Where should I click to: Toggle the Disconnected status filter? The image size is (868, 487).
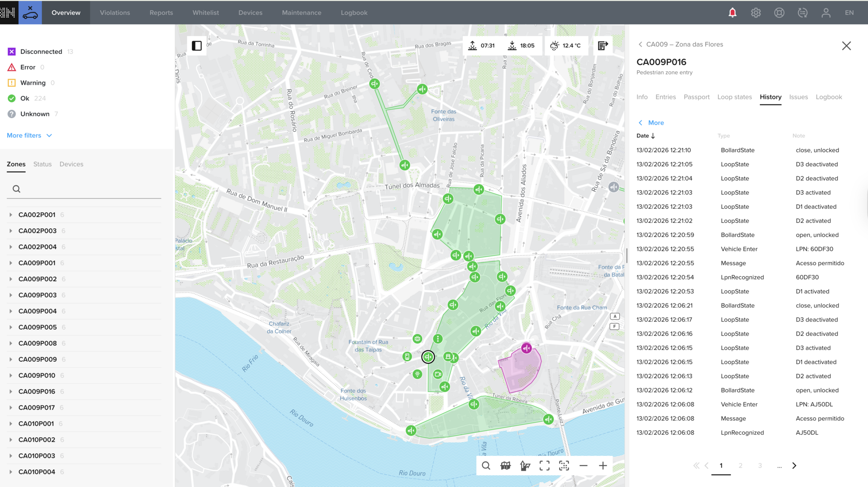point(41,52)
